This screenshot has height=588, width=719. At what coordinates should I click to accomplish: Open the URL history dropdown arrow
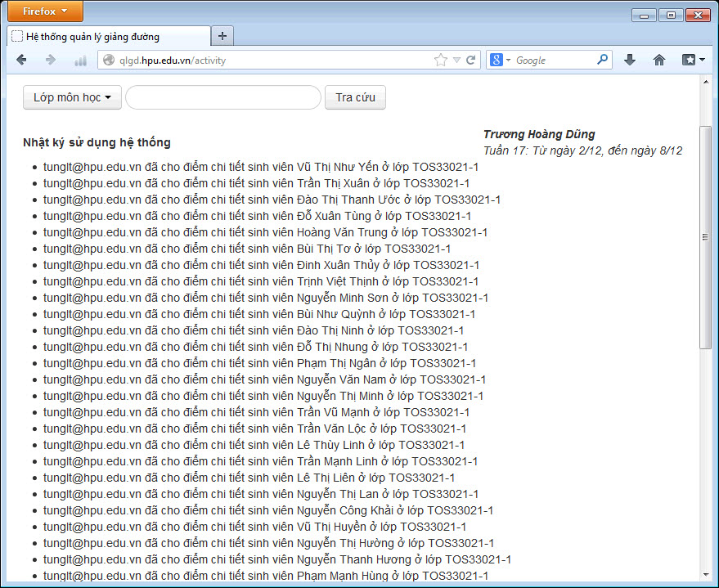click(x=456, y=60)
